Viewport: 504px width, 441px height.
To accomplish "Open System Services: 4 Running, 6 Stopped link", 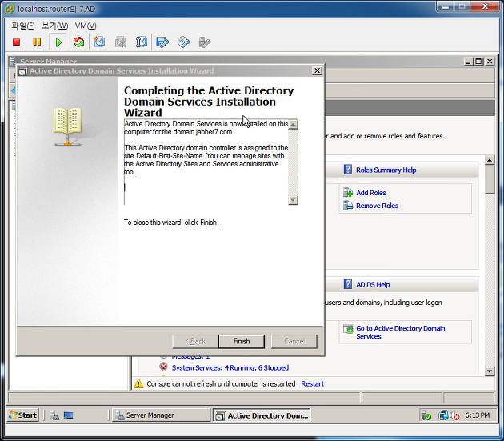I will pyautogui.click(x=230, y=367).
